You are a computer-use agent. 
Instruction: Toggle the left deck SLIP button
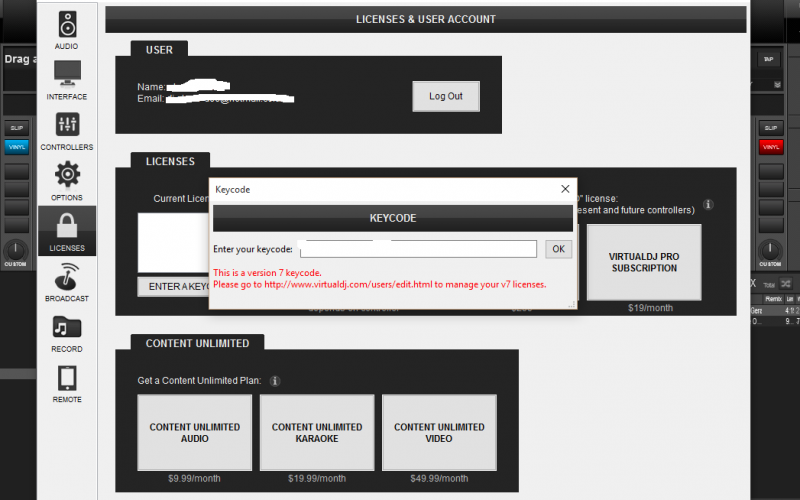(x=17, y=128)
